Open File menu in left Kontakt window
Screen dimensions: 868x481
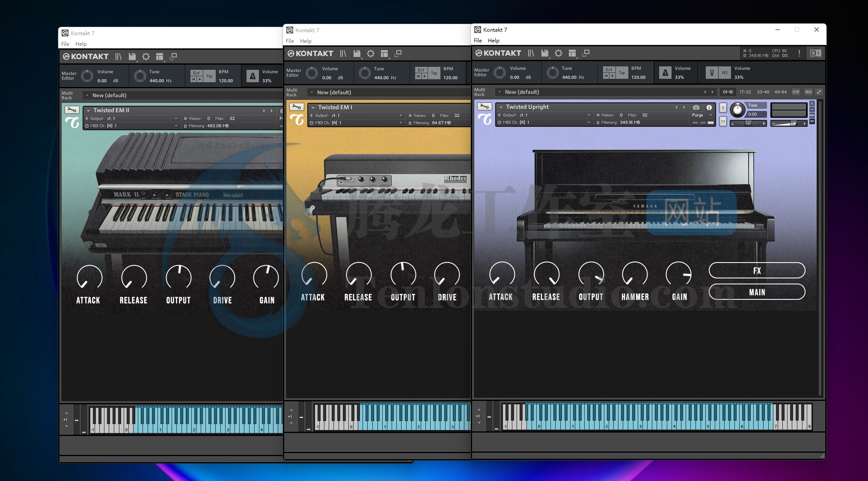pyautogui.click(x=65, y=44)
